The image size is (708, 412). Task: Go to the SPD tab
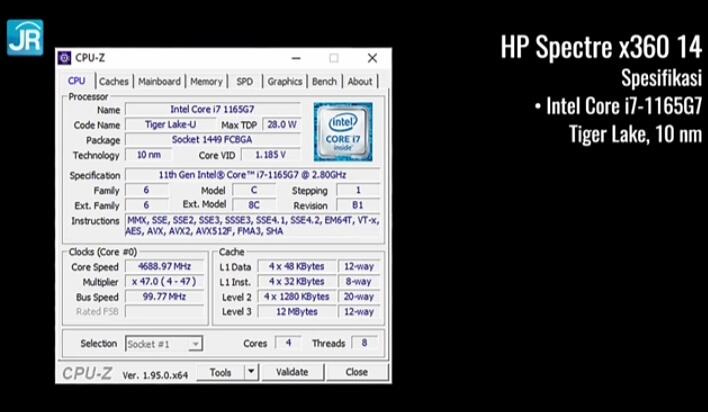point(245,82)
